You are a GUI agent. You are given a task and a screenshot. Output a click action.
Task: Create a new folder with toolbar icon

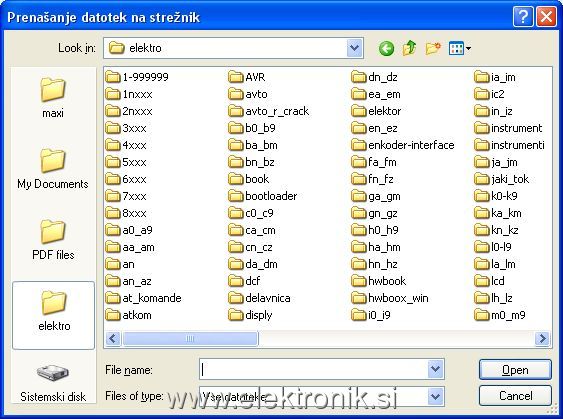pos(433,48)
